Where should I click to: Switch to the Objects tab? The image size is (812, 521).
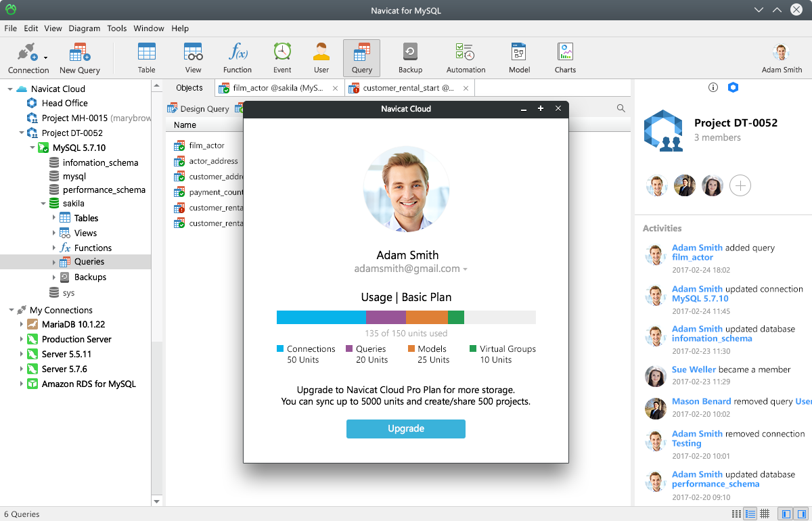189,88
